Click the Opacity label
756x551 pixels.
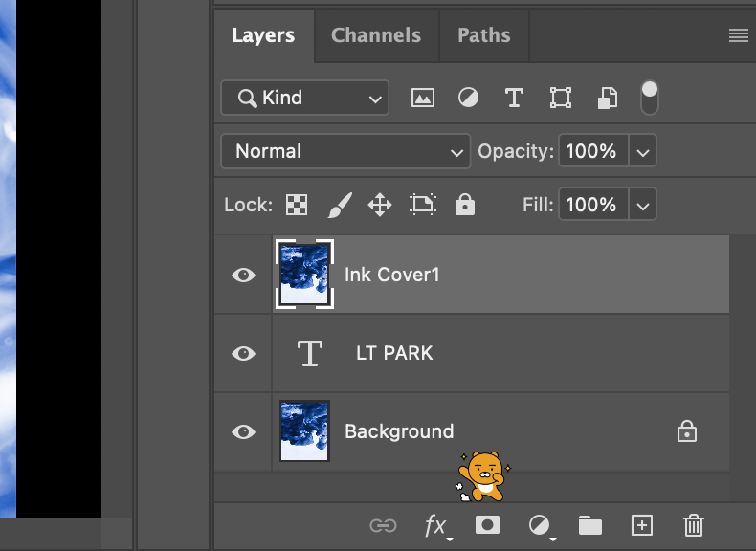[516, 151]
